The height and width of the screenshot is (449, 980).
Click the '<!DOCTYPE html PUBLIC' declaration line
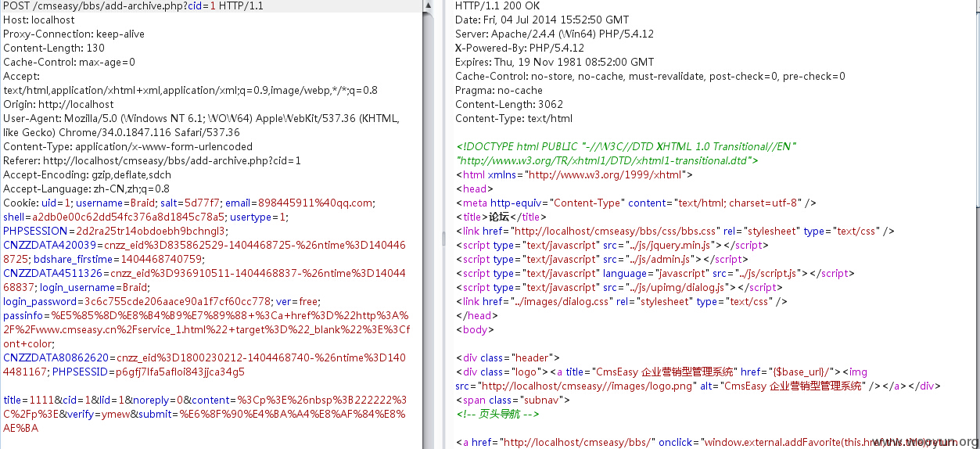(626, 146)
